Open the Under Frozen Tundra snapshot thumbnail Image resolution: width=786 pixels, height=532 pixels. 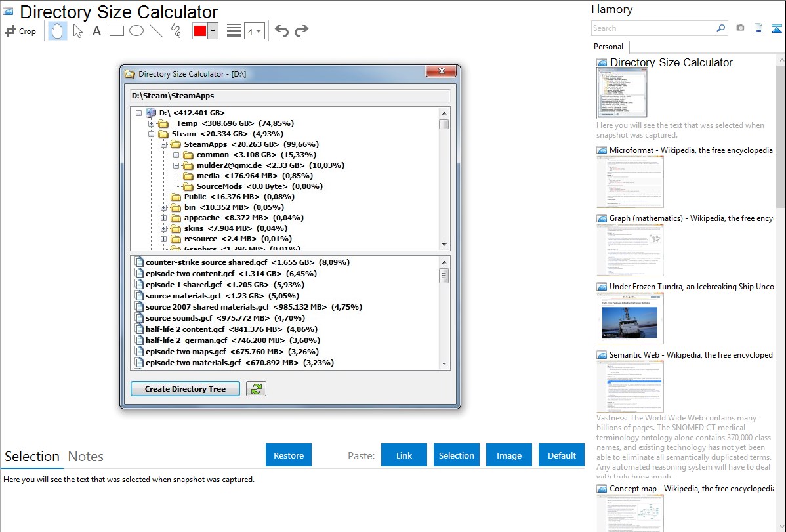tap(630, 318)
